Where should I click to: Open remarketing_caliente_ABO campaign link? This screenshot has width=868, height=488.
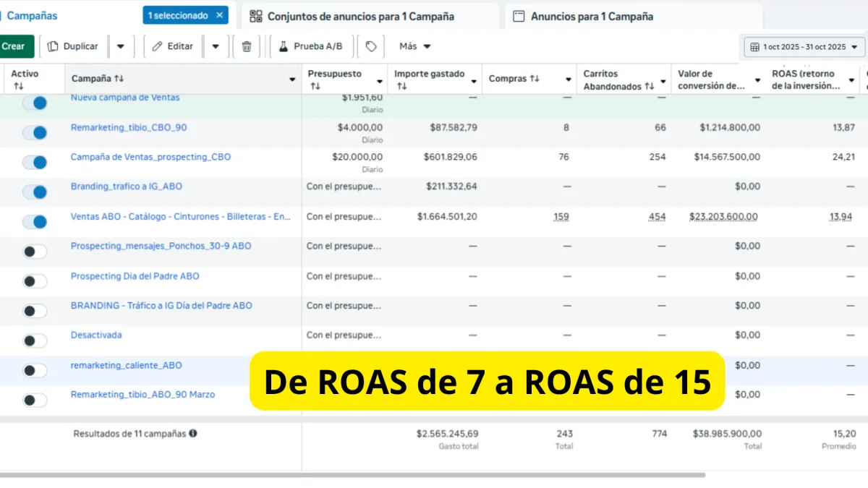127,366
